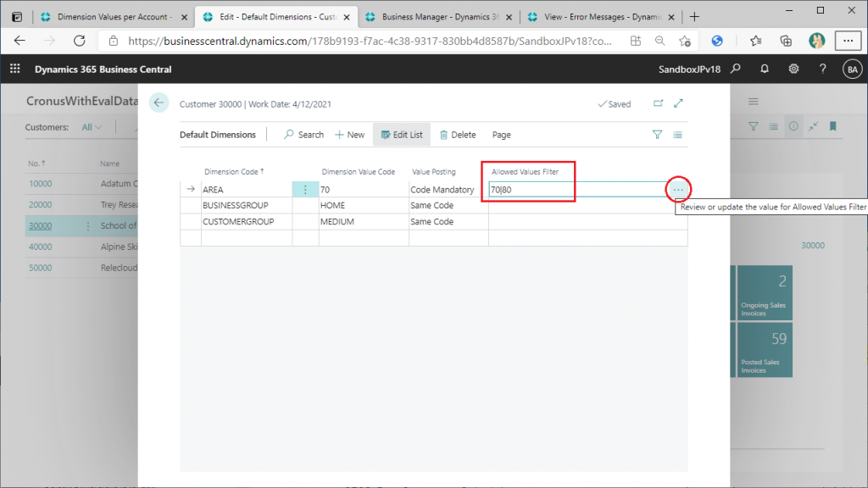Image resolution: width=868 pixels, height=488 pixels.
Task: Open the filter pane funnel in dialog
Action: pos(657,135)
